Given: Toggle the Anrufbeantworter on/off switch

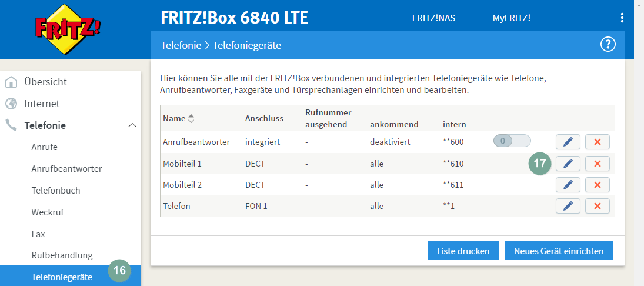Looking at the screenshot, I should point(512,141).
